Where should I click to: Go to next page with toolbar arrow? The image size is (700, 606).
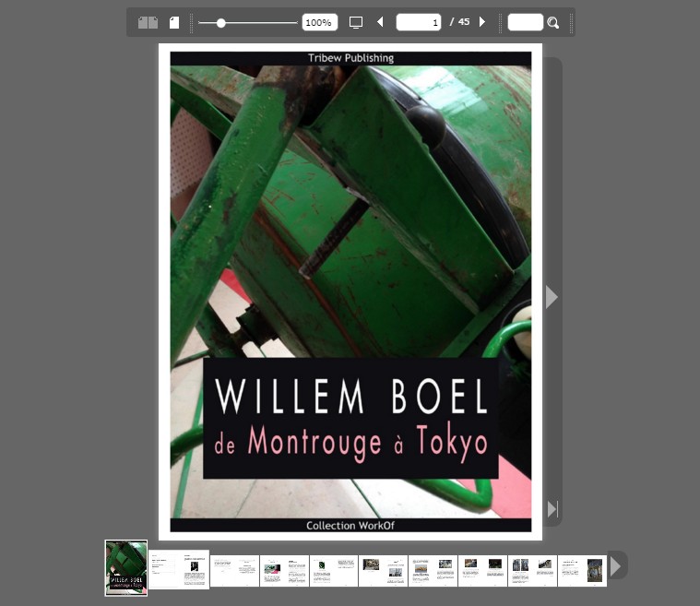coord(481,22)
